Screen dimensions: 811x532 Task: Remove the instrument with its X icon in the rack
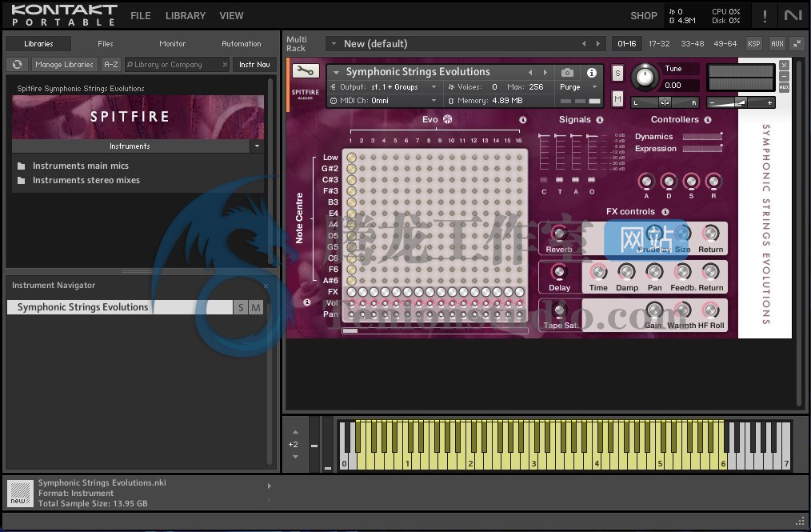pyautogui.click(x=784, y=66)
